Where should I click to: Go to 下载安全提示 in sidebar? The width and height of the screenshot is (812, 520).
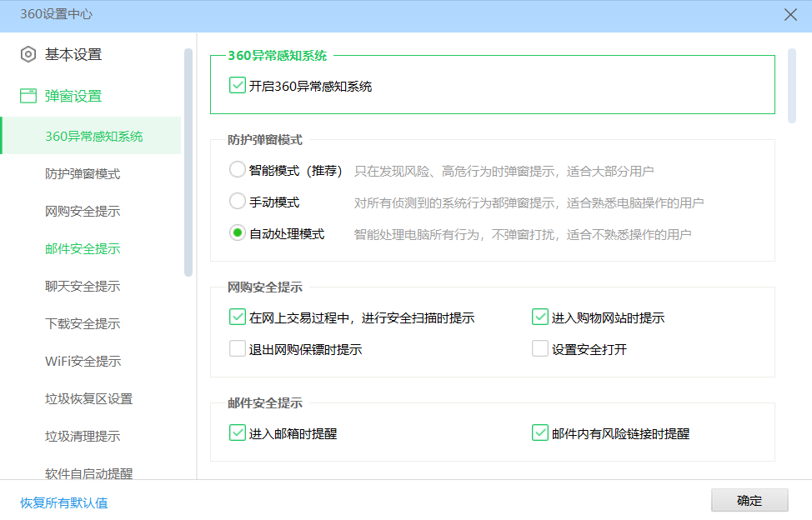83,324
